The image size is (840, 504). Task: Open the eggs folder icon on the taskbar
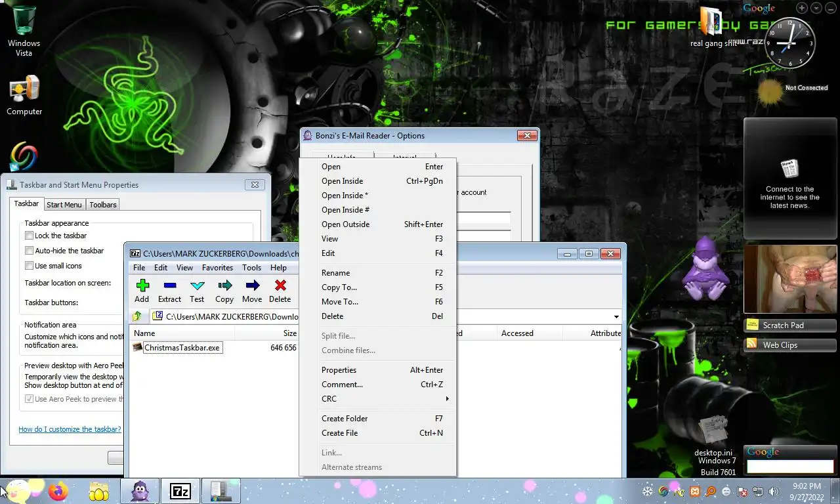(x=98, y=491)
